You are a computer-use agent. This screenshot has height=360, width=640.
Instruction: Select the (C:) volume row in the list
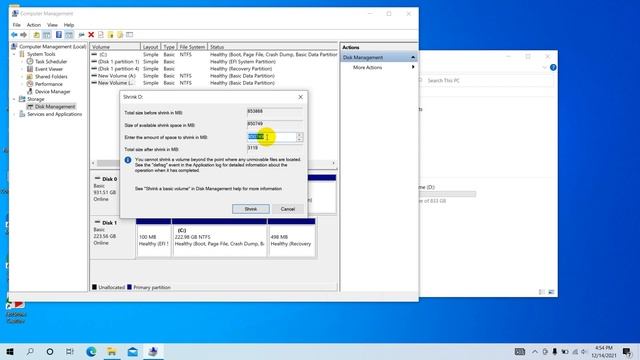point(214,54)
